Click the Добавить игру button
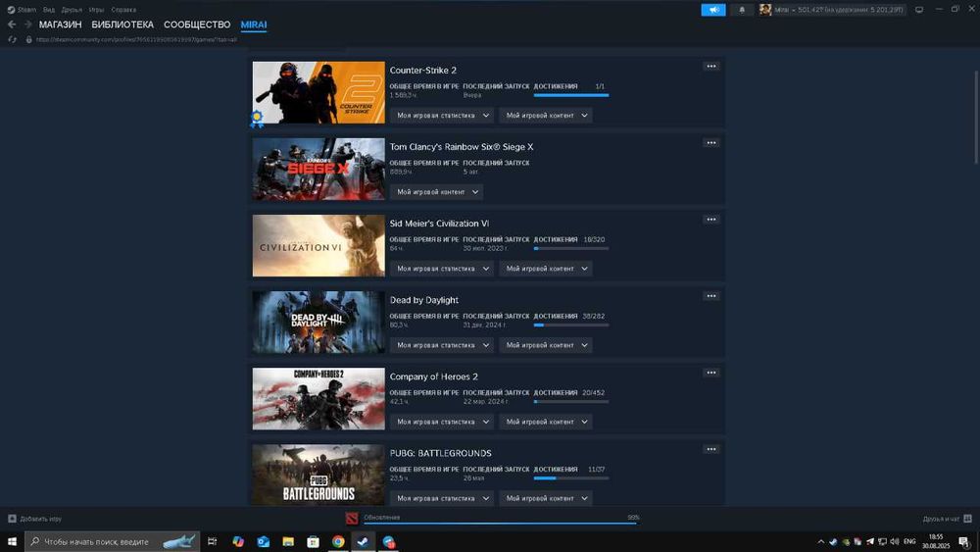980x552 pixels. [x=35, y=519]
